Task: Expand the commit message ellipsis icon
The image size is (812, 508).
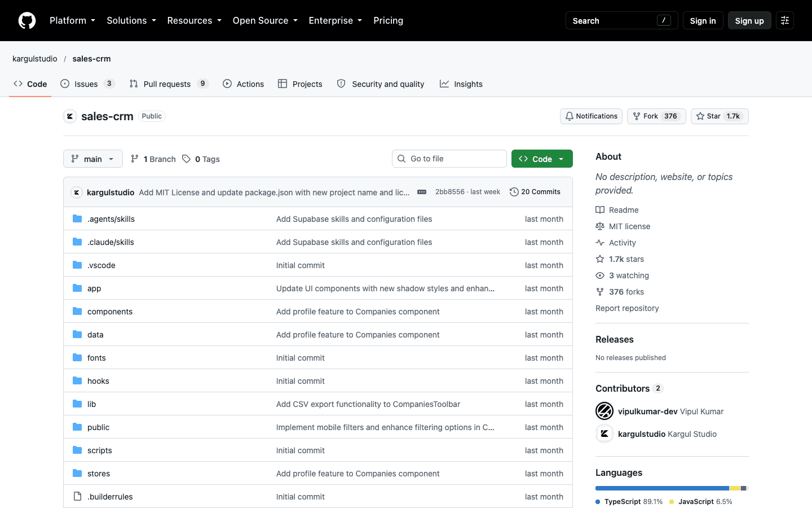Action: 422,192
